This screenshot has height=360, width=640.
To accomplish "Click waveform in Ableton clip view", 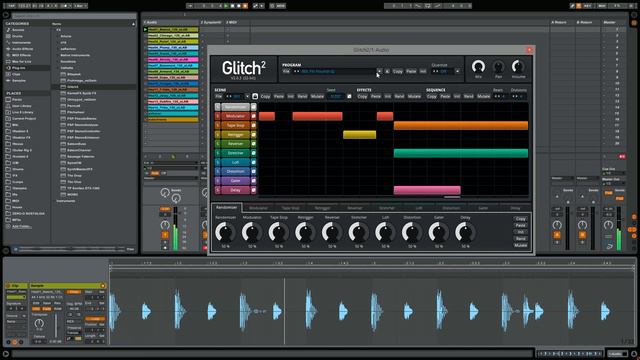I will (372, 311).
